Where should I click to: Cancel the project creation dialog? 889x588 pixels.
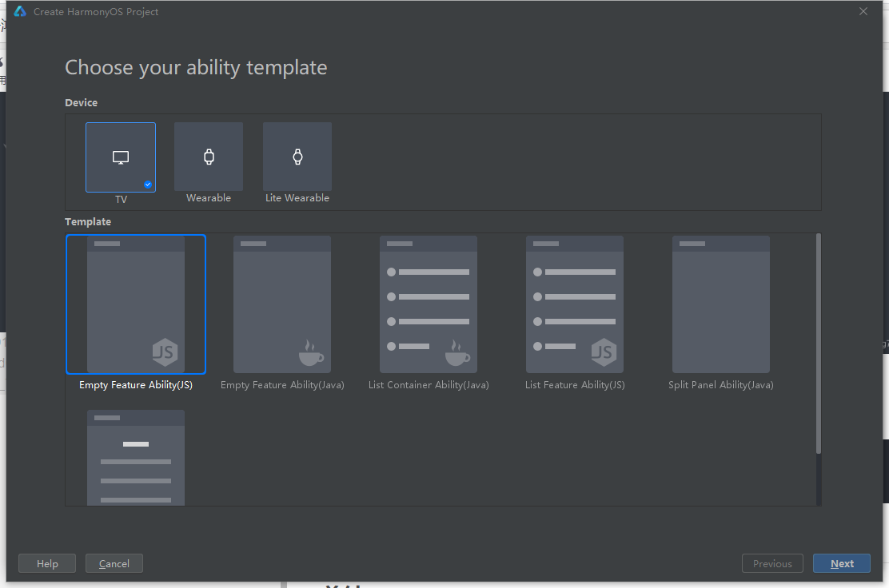(114, 564)
